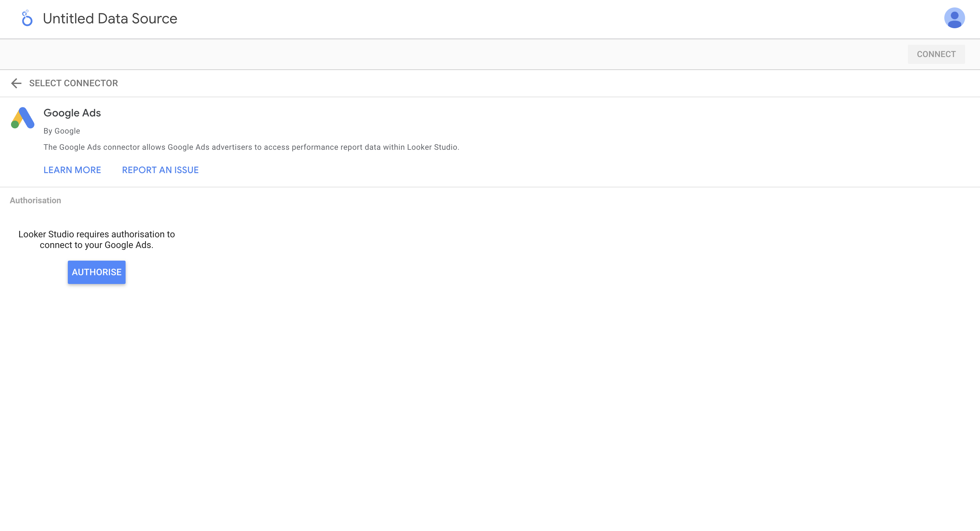
Task: Open the REPORT AN ISSUE link
Action: point(160,170)
